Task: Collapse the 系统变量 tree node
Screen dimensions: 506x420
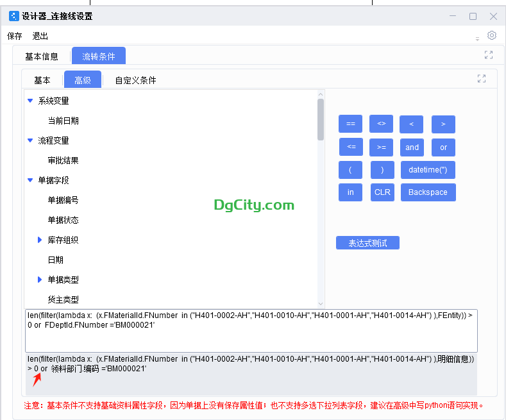Action: (x=30, y=101)
